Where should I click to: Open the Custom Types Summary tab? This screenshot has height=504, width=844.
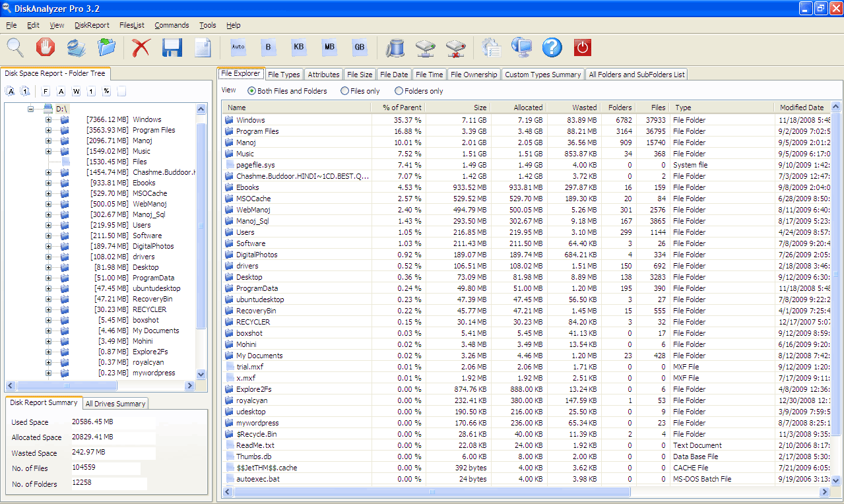pos(543,75)
